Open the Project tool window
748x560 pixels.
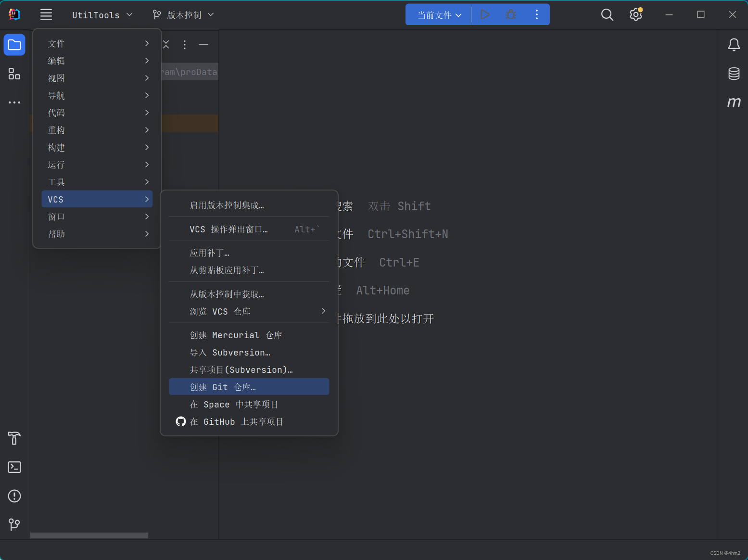pos(14,45)
